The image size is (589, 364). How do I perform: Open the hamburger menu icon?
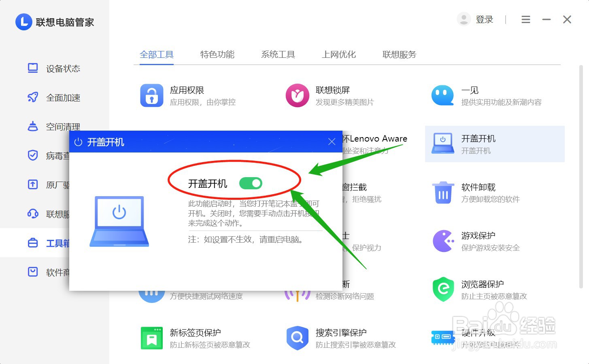click(526, 19)
